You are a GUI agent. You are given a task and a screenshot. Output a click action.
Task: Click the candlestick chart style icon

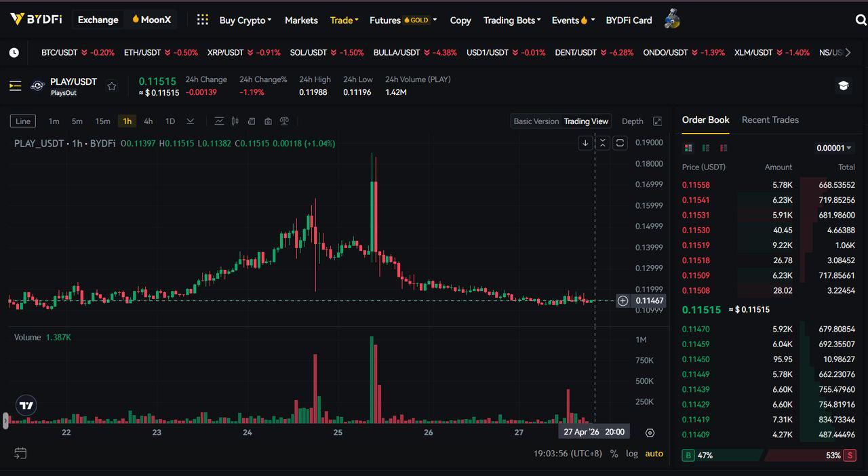(235, 121)
